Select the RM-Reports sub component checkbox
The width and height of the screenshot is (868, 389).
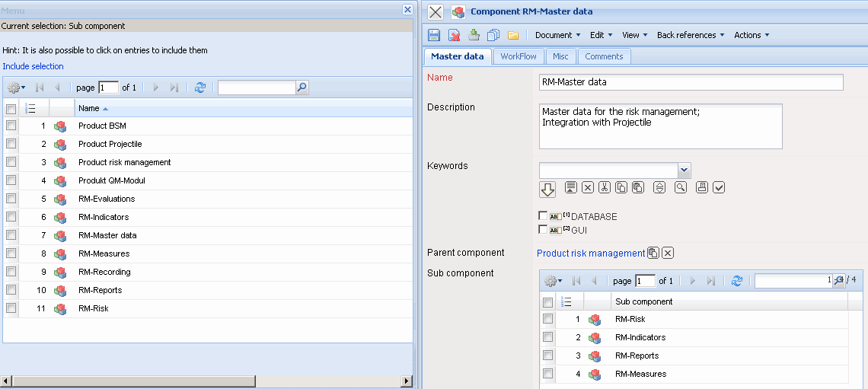[547, 356]
